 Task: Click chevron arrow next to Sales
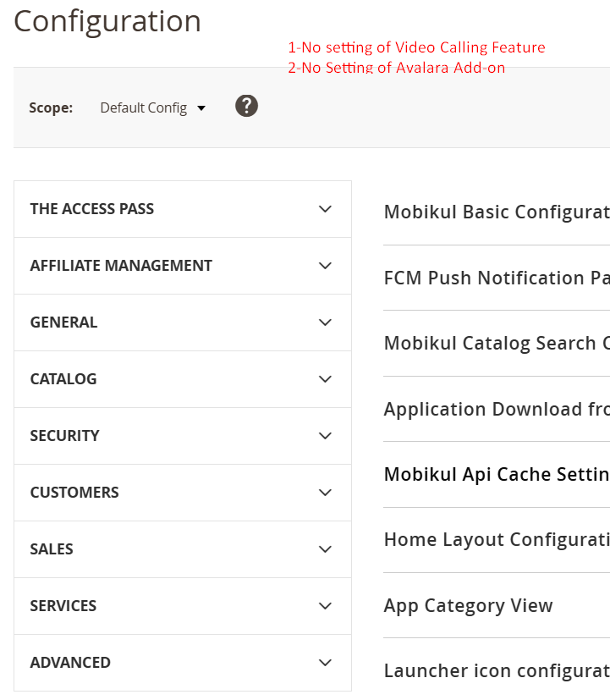click(325, 549)
